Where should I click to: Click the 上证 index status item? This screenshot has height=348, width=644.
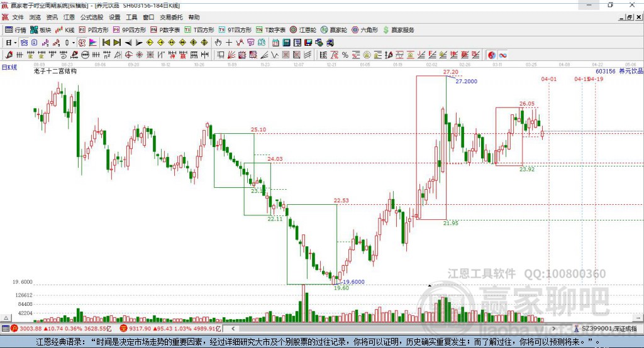click(x=61, y=329)
